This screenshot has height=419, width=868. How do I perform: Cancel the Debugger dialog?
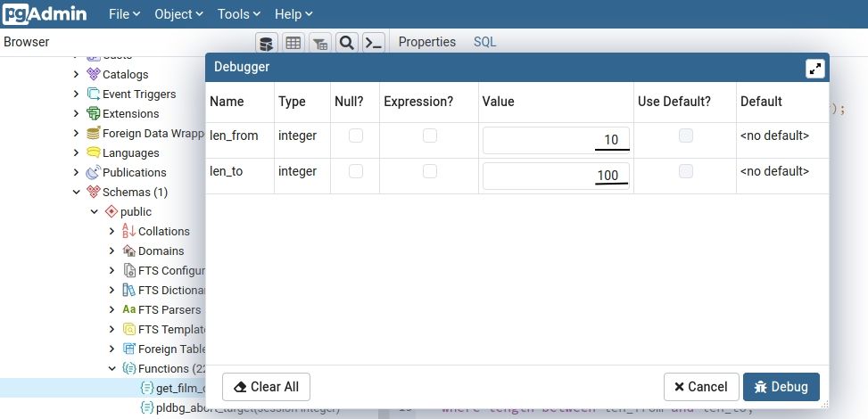(x=701, y=387)
